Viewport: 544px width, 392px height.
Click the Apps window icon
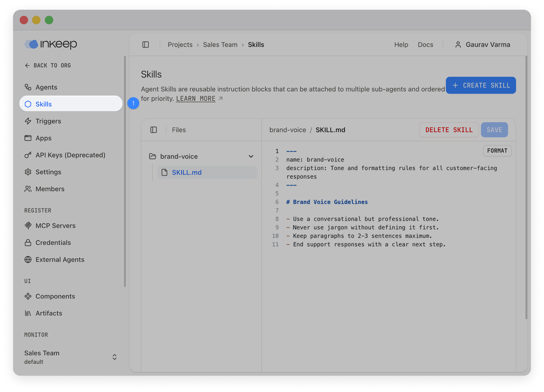pos(28,138)
